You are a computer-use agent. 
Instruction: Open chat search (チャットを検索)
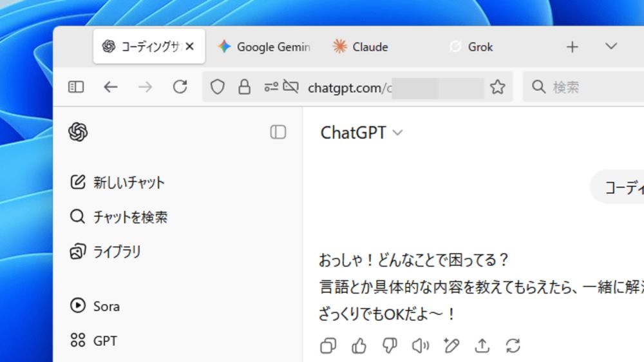tap(118, 217)
